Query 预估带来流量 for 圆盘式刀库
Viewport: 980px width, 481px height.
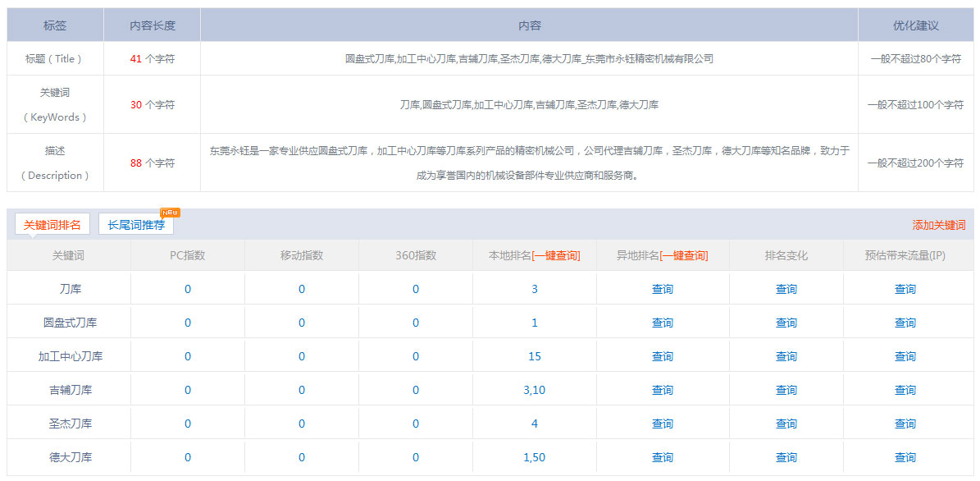(905, 323)
